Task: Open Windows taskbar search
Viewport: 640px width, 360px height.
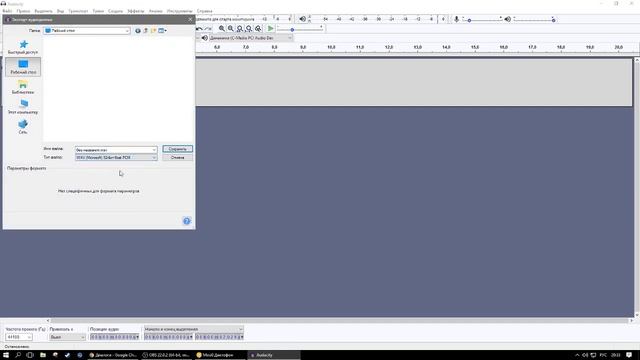Action: pos(18,355)
